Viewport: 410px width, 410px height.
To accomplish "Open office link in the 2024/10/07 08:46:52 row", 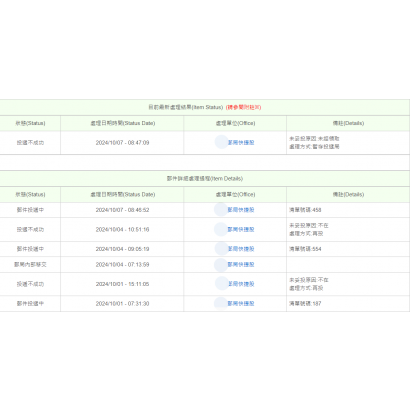I will tap(241, 210).
